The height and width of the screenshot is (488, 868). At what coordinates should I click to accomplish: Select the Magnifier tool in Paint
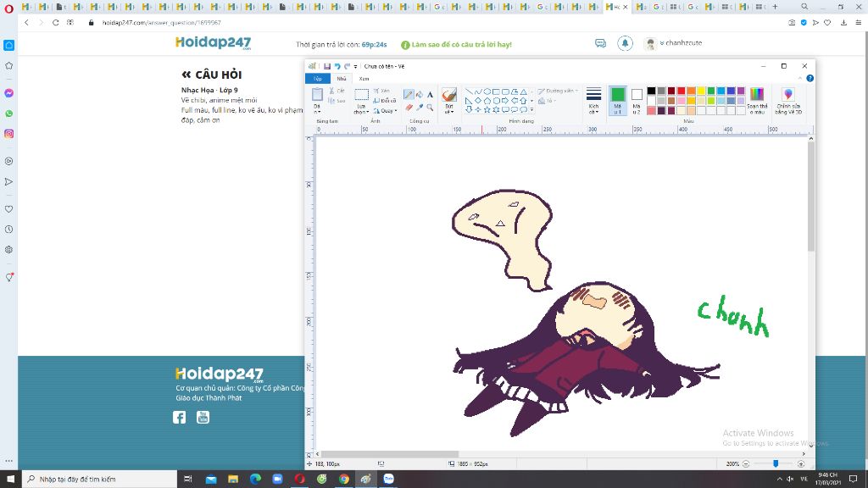[430, 108]
